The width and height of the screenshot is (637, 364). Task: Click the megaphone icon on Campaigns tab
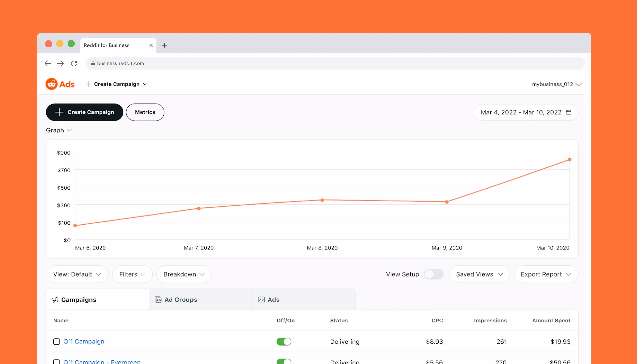tap(55, 299)
